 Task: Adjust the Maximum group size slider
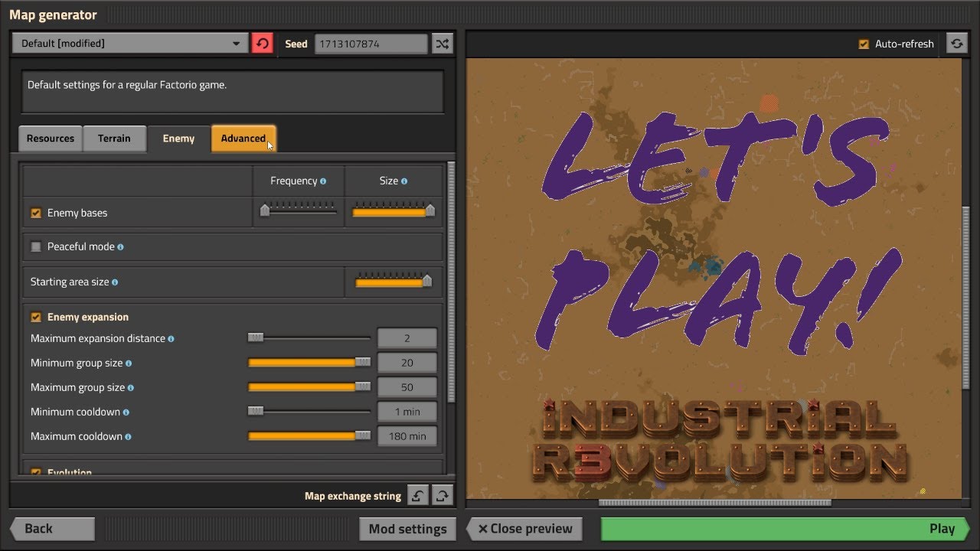tap(309, 386)
